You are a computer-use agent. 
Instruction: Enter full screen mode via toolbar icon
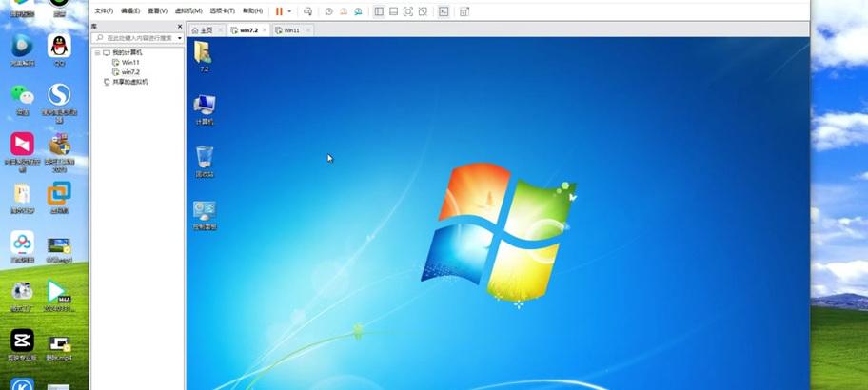[x=408, y=11]
